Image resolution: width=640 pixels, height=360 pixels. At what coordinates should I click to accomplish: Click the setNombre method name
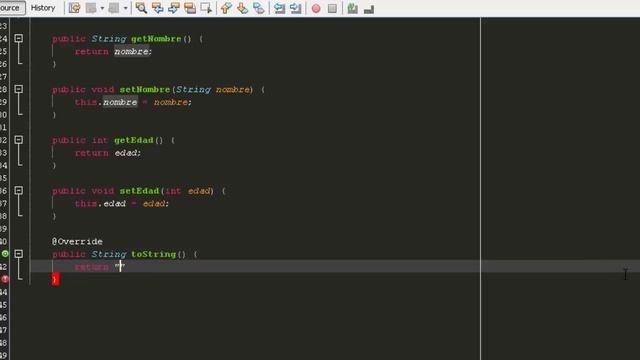pyautogui.click(x=145, y=89)
